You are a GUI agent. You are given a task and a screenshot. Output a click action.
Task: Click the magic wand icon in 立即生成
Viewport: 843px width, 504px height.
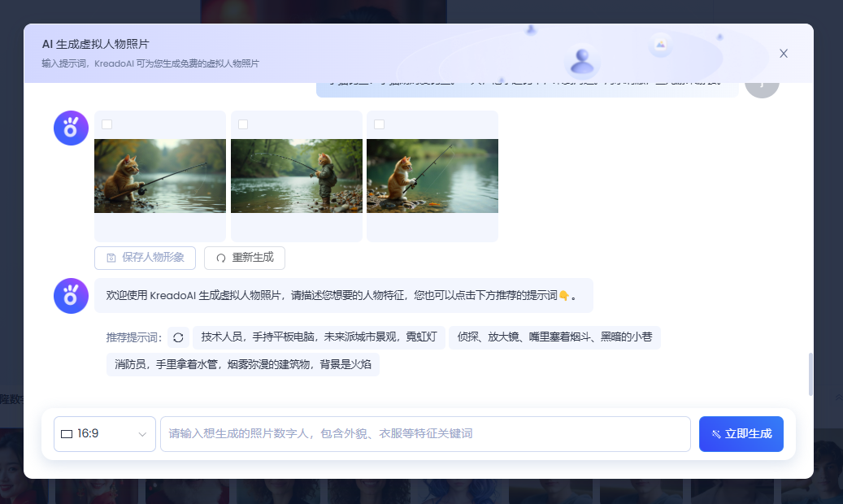(x=715, y=434)
